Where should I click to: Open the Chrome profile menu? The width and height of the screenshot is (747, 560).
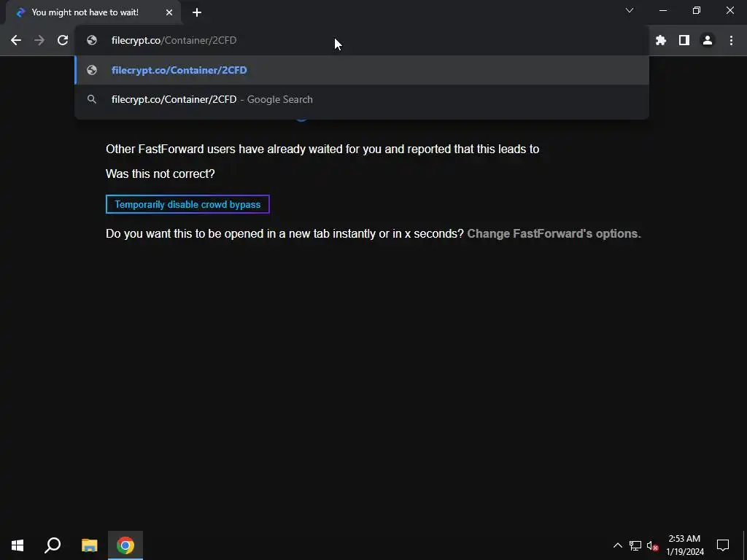[708, 41]
